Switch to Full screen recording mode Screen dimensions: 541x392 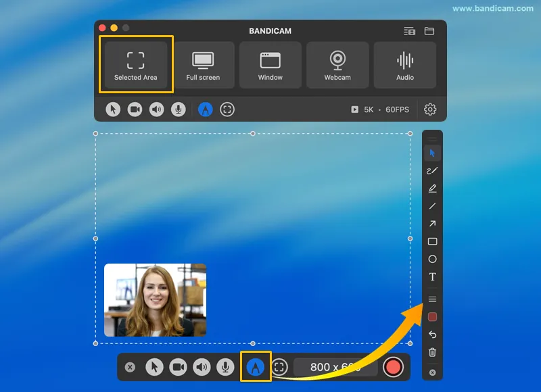click(x=203, y=65)
